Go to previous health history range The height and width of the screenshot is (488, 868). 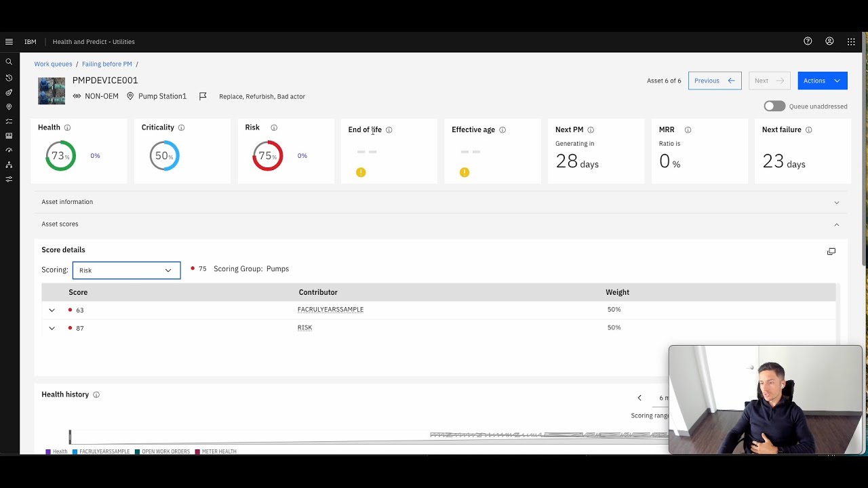(x=639, y=398)
